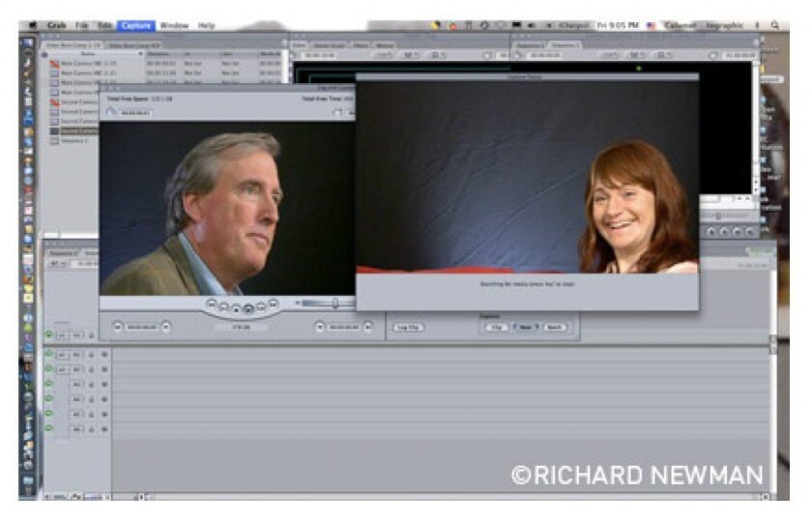Toggle the lock icon on track A1
812x523 pixels.
point(91,355)
